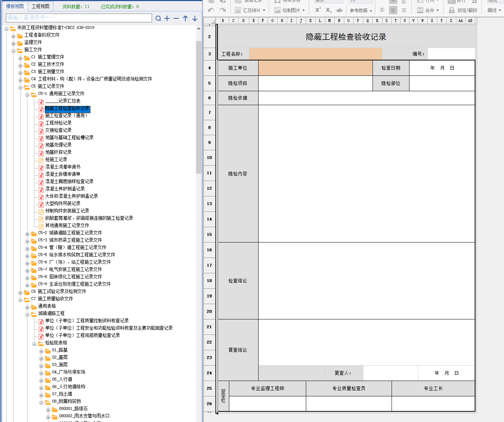Click cell under 专业监理工程师
This screenshot has width=504, height=422.
267,404
